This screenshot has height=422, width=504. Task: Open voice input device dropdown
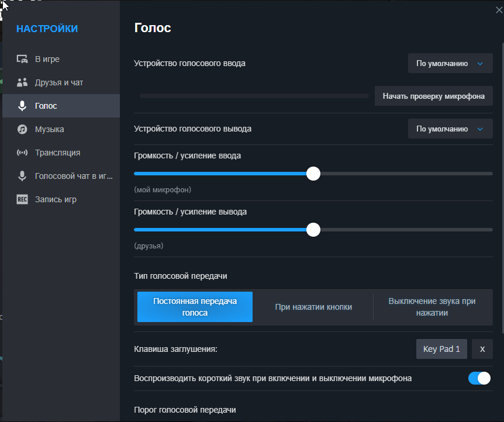(x=450, y=63)
